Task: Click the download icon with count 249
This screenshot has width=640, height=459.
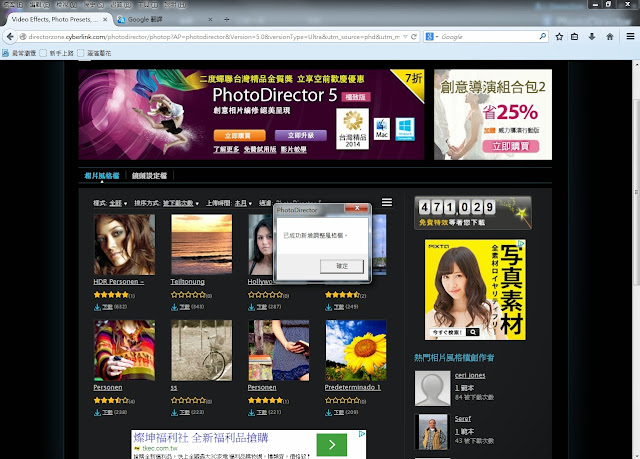Action: (x=329, y=307)
